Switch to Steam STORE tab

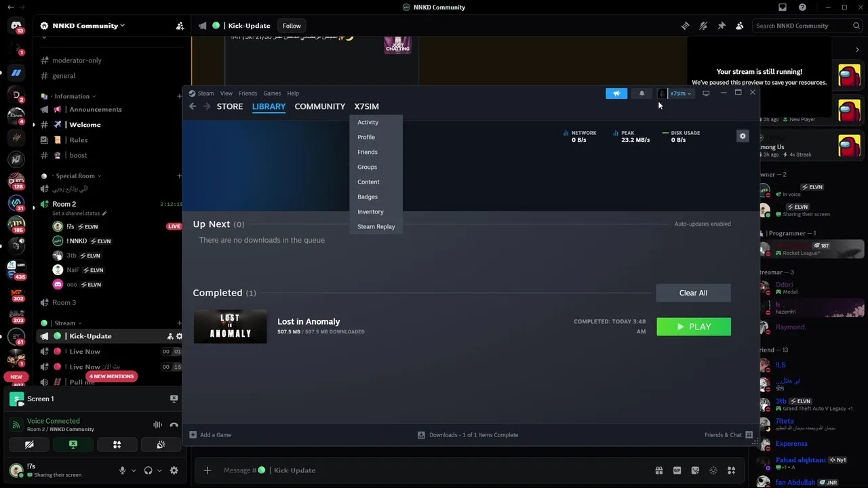pos(230,106)
